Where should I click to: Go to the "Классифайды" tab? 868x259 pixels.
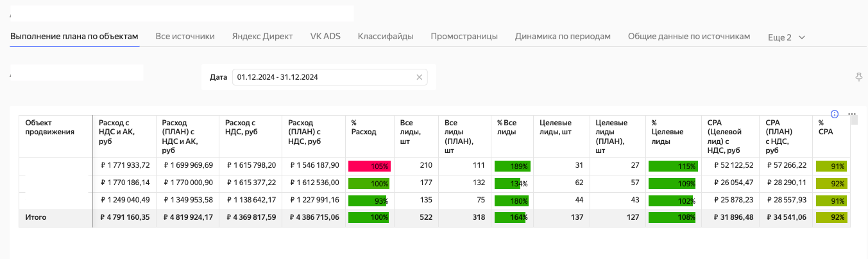click(385, 37)
